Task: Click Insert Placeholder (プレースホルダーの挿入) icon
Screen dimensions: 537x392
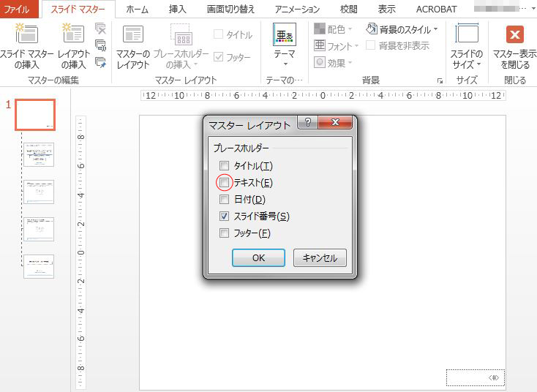Action: [181, 34]
